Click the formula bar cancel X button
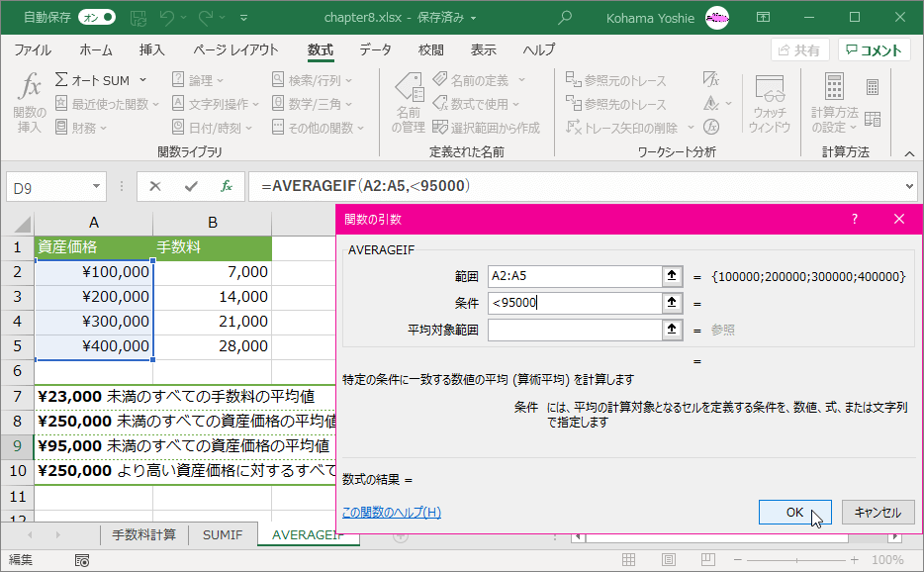The image size is (924, 572). point(155,186)
